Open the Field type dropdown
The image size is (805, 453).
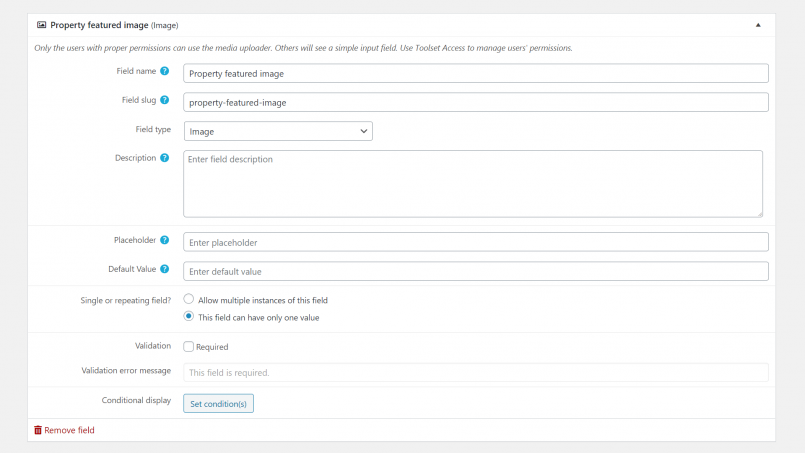pos(278,131)
